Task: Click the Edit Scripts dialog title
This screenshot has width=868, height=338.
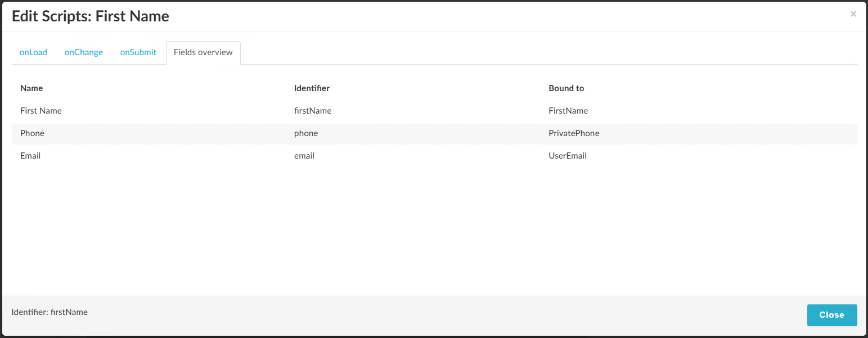Action: click(x=89, y=16)
